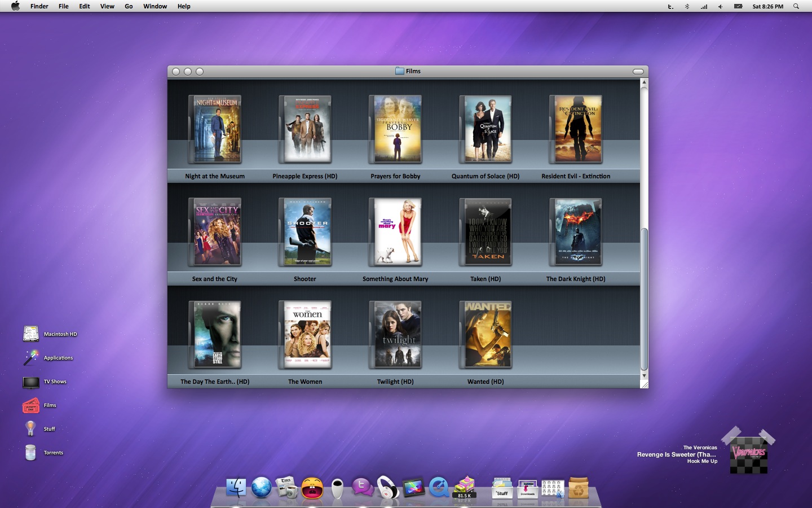Select the Quantum of Solace cover icon
Screen dimensions: 812x508
pyautogui.click(x=486, y=129)
